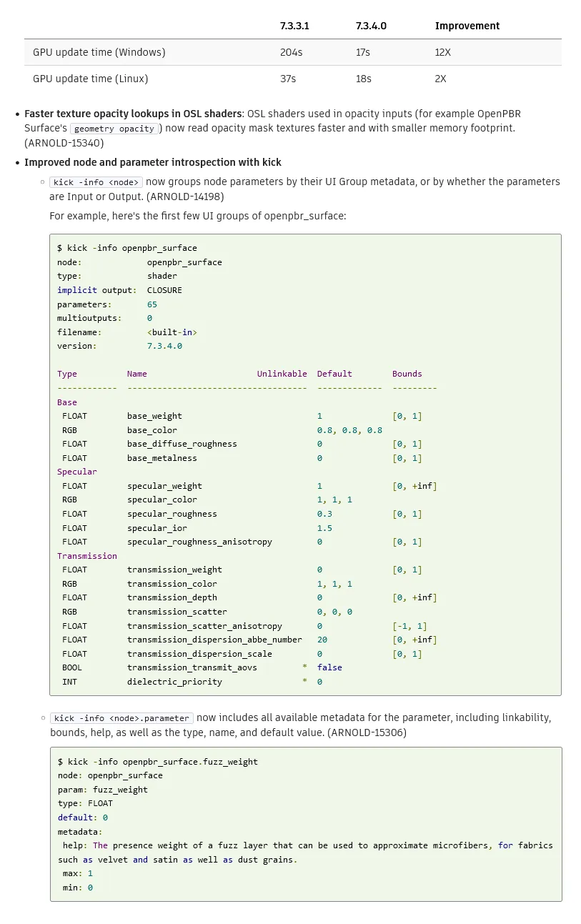581x924 pixels.
Task: Click the transmission_dispersion_scale parameter
Action: pos(199,654)
